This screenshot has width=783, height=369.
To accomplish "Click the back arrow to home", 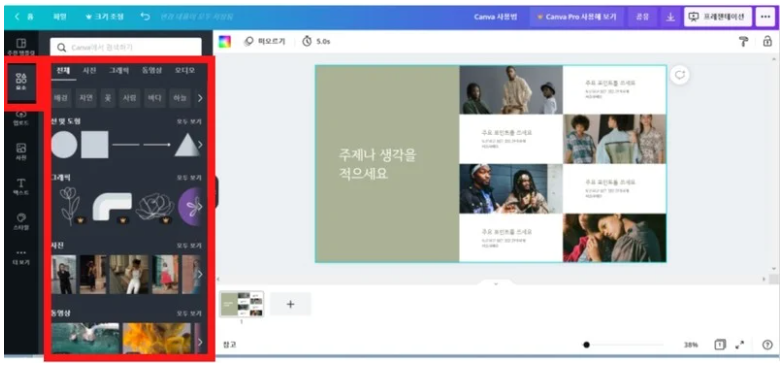I will pos(17,16).
